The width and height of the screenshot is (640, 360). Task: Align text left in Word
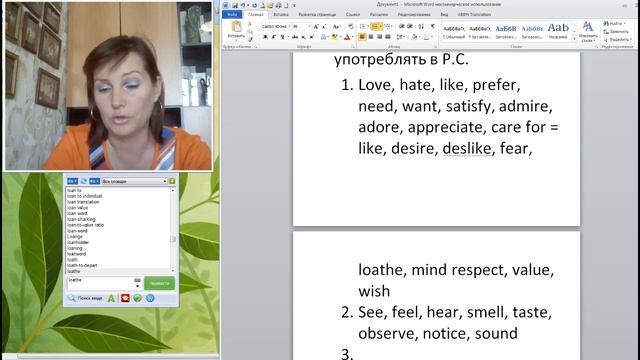362,37
